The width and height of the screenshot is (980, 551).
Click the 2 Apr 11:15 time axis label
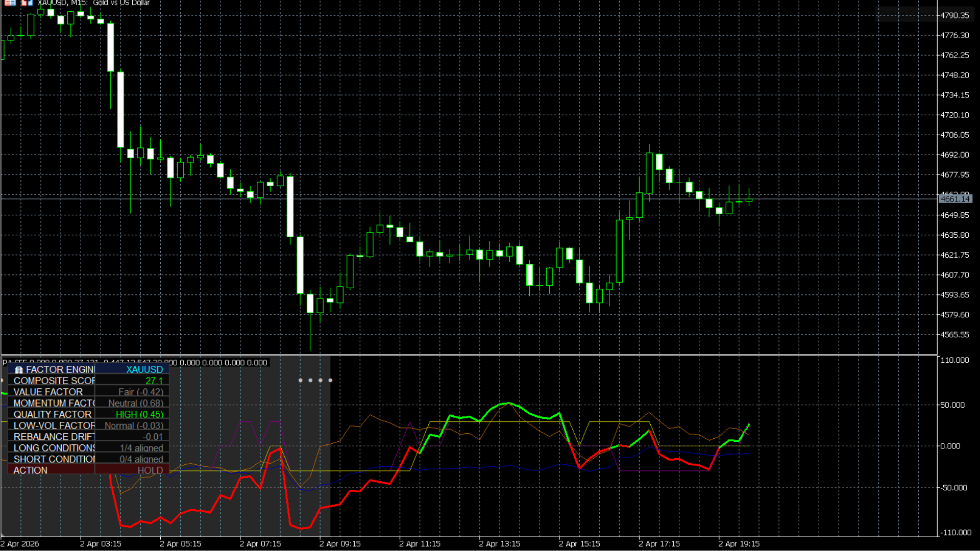pyautogui.click(x=420, y=544)
